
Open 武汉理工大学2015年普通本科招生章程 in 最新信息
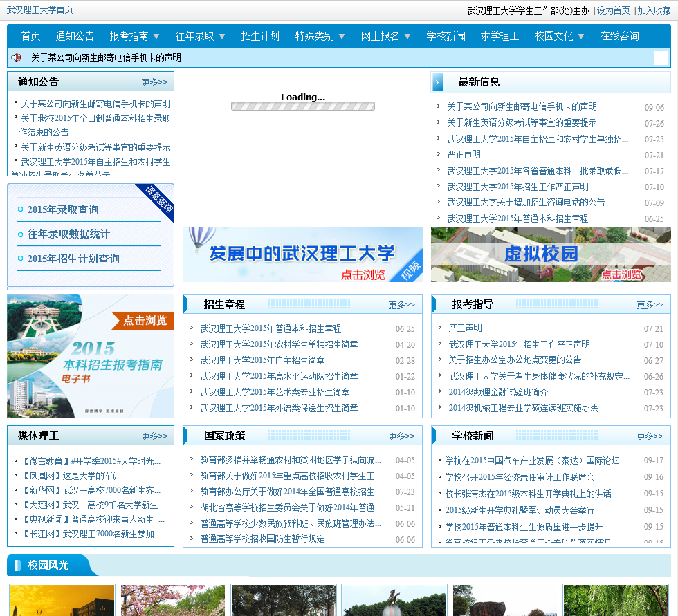[517, 218]
